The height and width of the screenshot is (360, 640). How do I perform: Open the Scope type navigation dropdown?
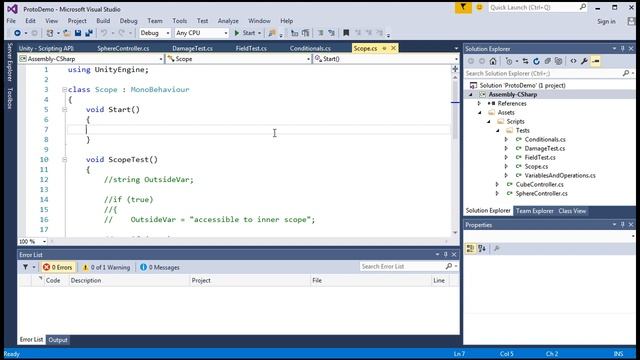[x=238, y=59]
